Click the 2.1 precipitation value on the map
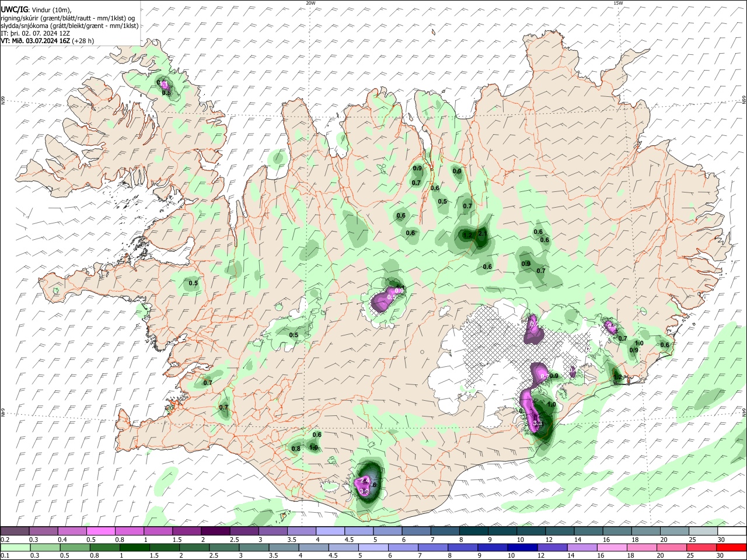 tap(482, 233)
